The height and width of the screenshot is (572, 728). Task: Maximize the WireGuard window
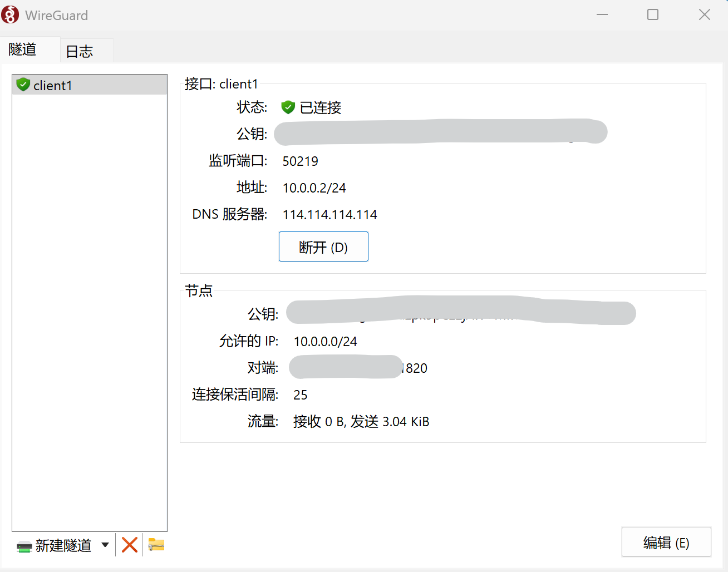click(653, 15)
